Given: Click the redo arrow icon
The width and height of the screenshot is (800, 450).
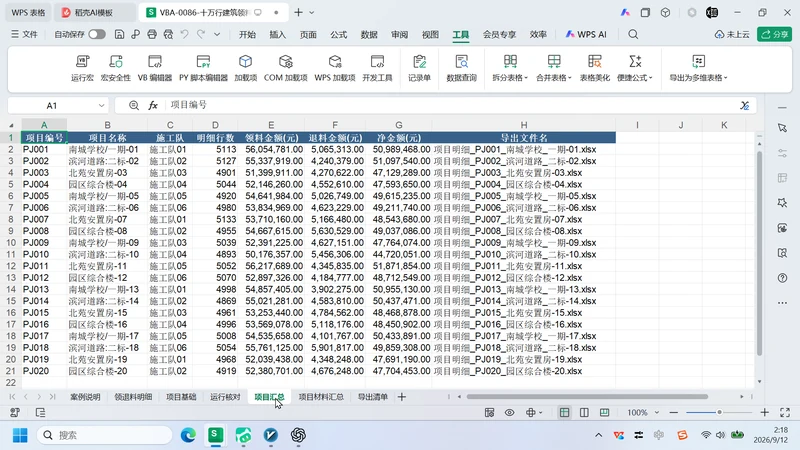Looking at the screenshot, I should [201, 34].
